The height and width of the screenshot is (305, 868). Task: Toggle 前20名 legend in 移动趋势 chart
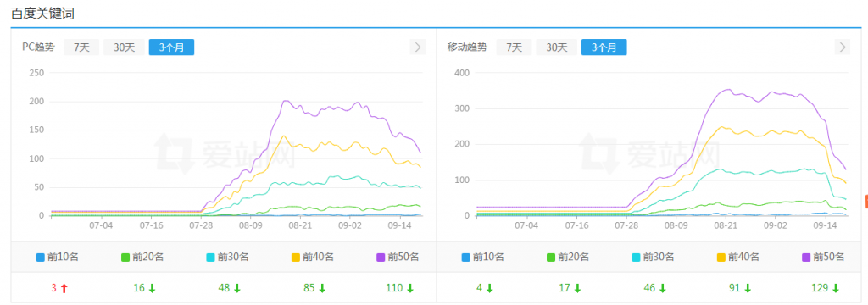point(568,257)
